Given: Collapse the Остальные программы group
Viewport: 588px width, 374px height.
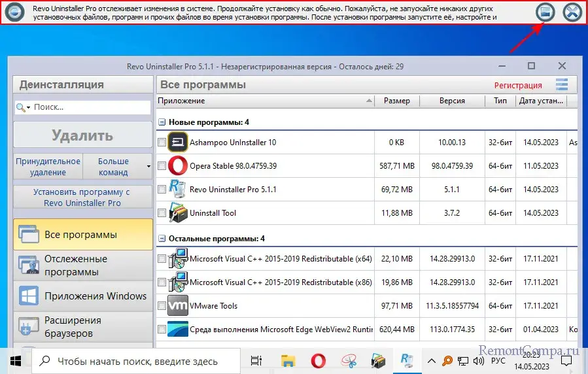Looking at the screenshot, I should pyautogui.click(x=162, y=239).
